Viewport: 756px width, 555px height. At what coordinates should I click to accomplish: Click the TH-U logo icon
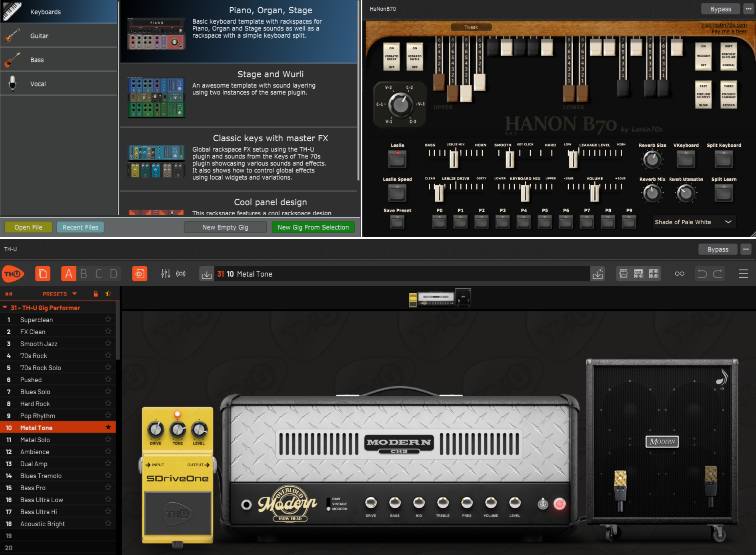click(13, 274)
